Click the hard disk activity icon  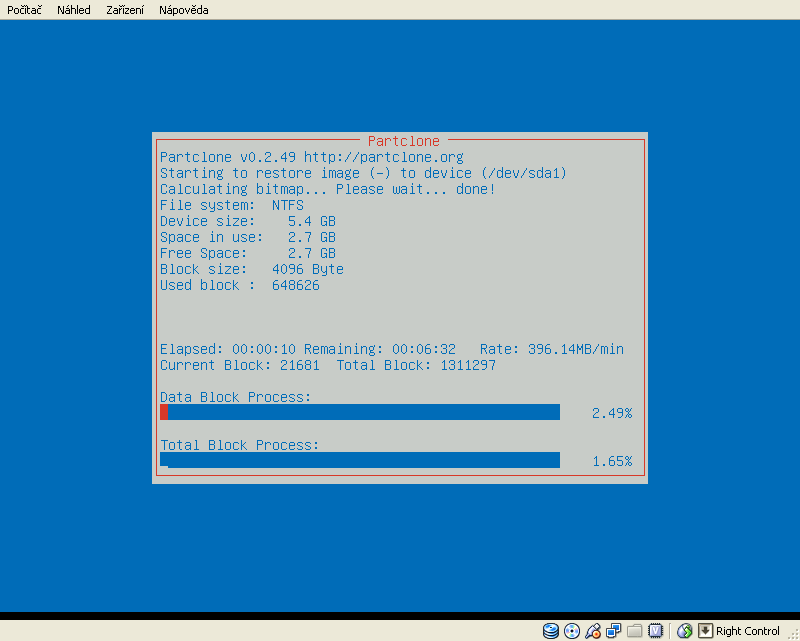[x=551, y=631]
